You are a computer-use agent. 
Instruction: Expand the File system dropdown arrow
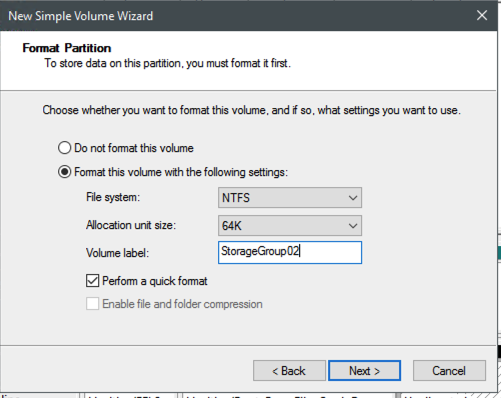click(x=353, y=198)
